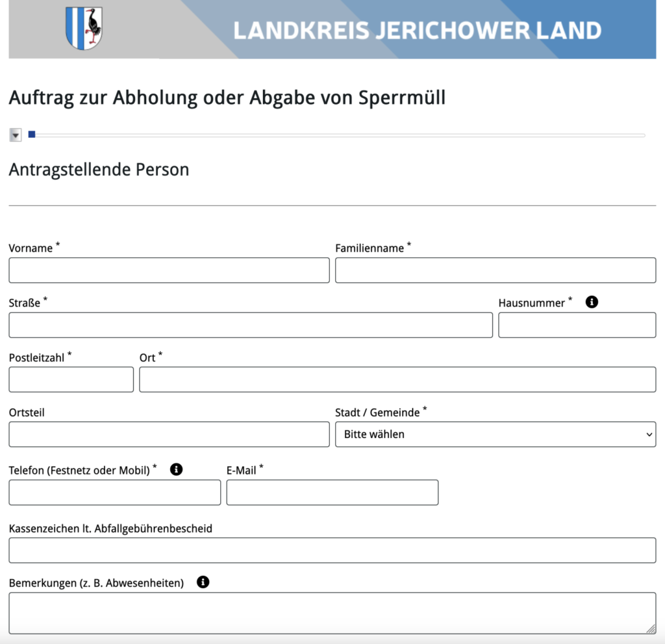Viewport: 665px width, 644px height.
Task: Show info for Bemerkungen field
Action: tap(203, 582)
